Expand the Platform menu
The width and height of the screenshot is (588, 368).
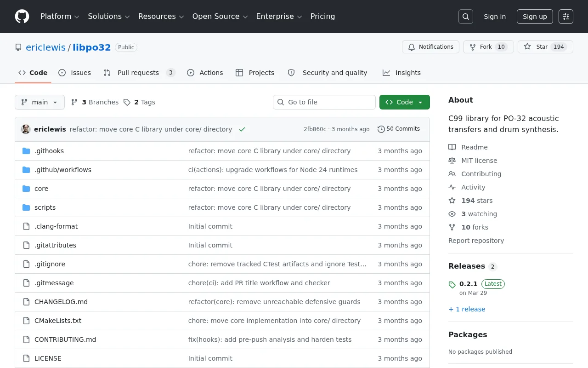60,17
